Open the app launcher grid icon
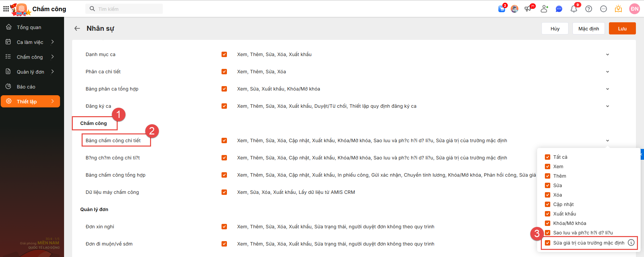Screen dimensions: 644x257 (x=6, y=9)
